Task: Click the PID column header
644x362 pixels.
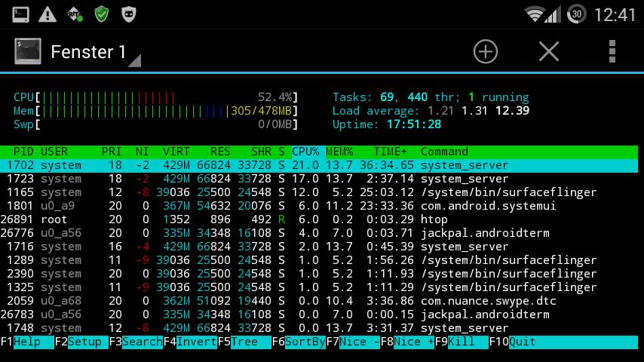Action: (23, 152)
